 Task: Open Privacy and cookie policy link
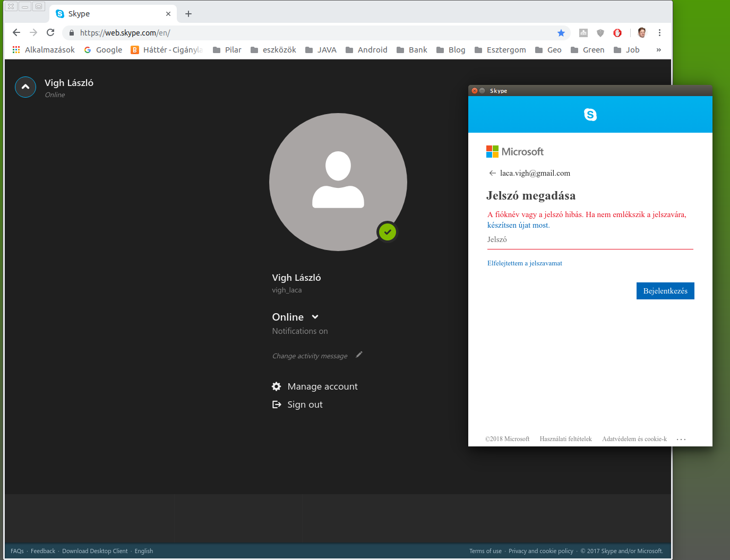click(541, 551)
